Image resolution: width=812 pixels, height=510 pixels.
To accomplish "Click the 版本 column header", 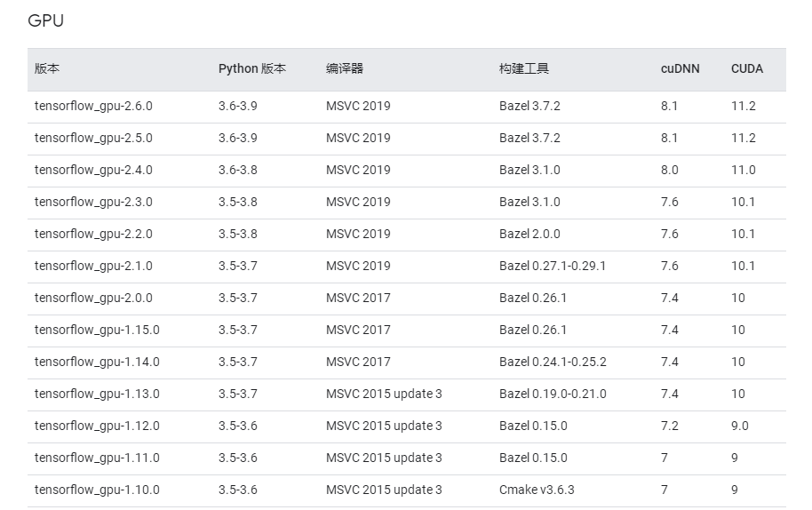I will coord(47,69).
